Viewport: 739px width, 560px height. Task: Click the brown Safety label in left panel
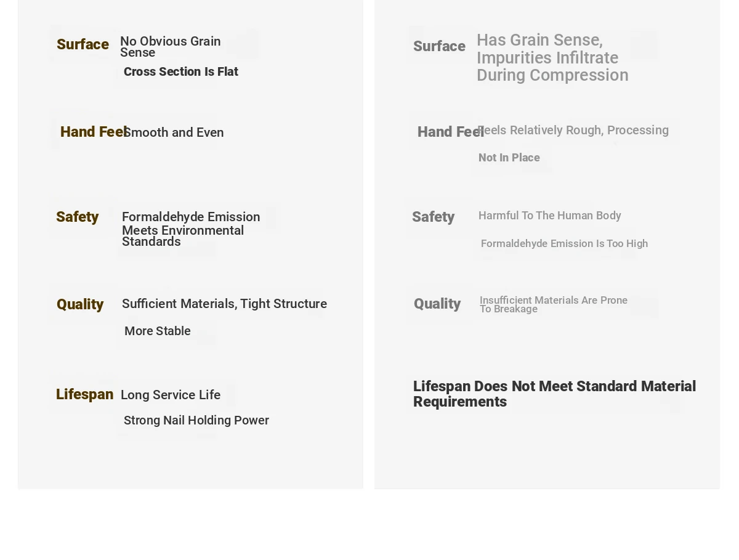tap(77, 217)
